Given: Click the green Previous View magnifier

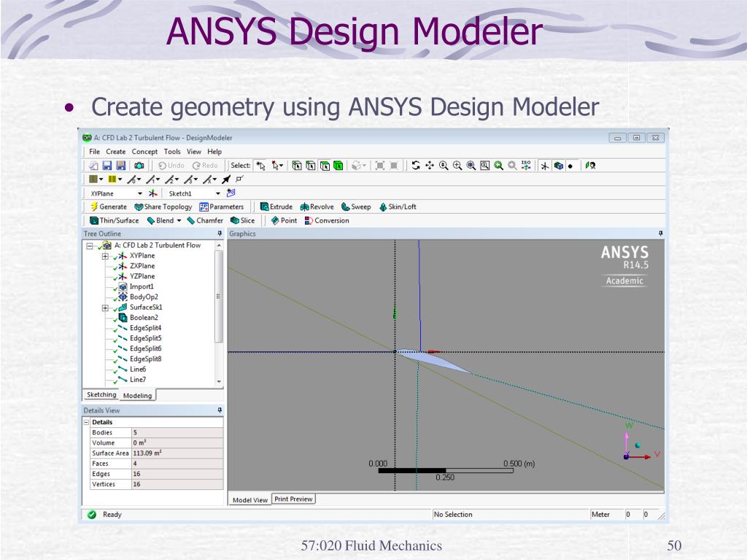Looking at the screenshot, I should [x=498, y=166].
